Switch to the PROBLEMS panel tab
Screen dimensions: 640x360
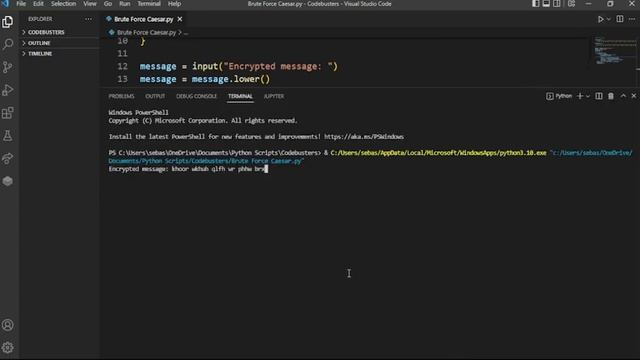[121, 96]
